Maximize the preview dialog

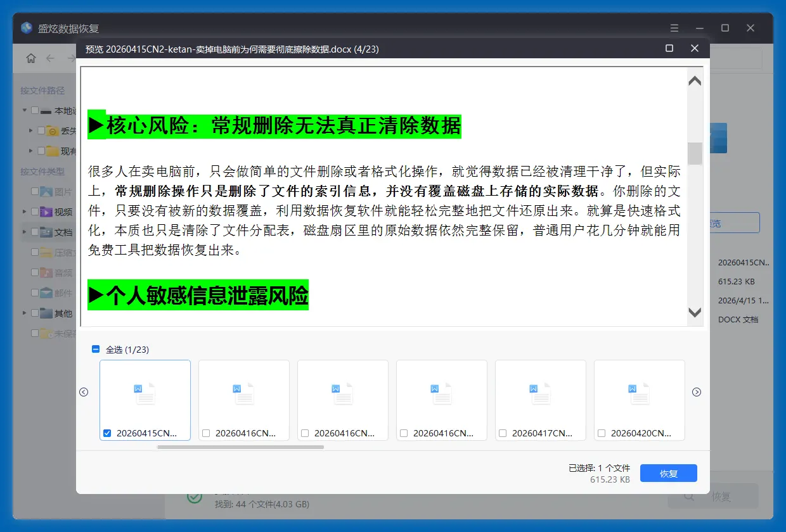669,48
